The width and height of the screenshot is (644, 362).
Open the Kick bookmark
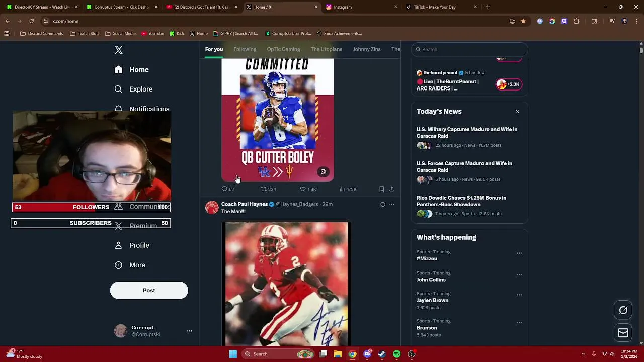pyautogui.click(x=177, y=34)
